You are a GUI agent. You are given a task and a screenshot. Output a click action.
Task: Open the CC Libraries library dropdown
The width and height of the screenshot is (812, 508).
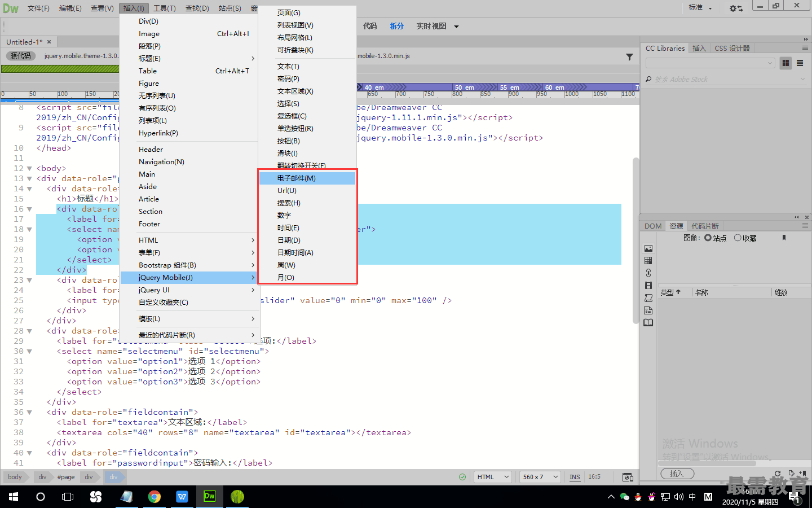tap(710, 63)
